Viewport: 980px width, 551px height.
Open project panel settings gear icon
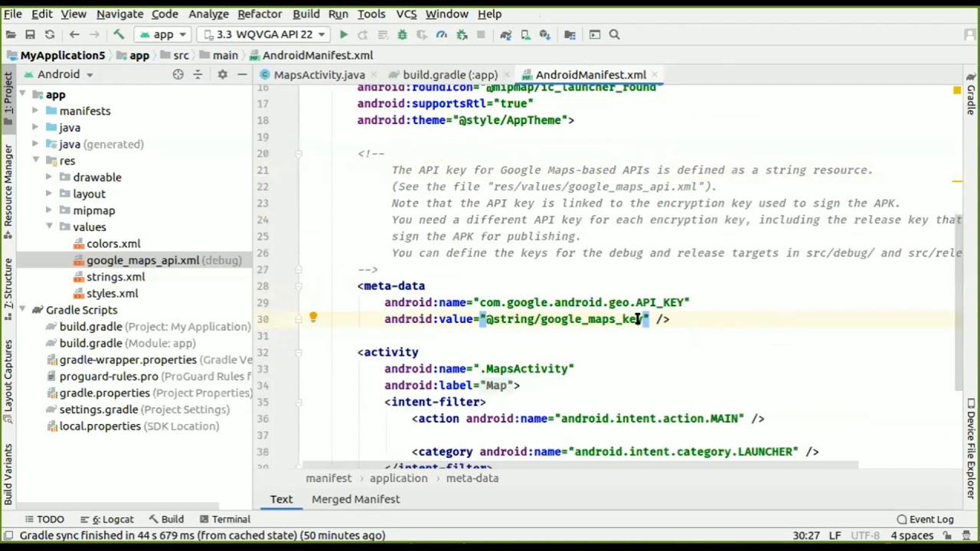pyautogui.click(x=222, y=74)
